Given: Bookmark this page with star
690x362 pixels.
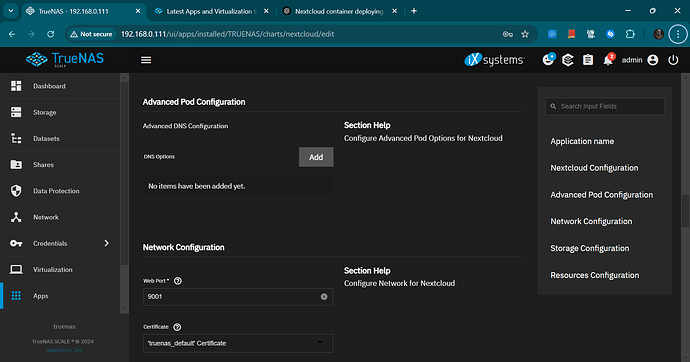Looking at the screenshot, I should pyautogui.click(x=525, y=34).
